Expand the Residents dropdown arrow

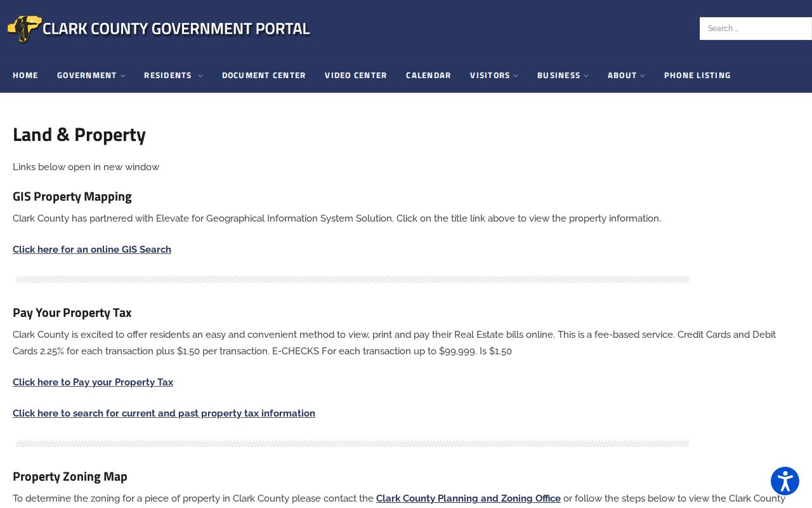click(x=200, y=76)
